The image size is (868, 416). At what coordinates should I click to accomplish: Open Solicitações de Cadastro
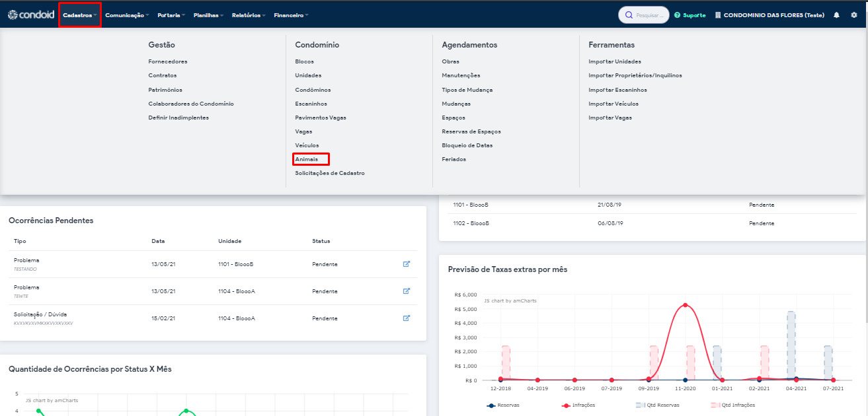point(330,173)
